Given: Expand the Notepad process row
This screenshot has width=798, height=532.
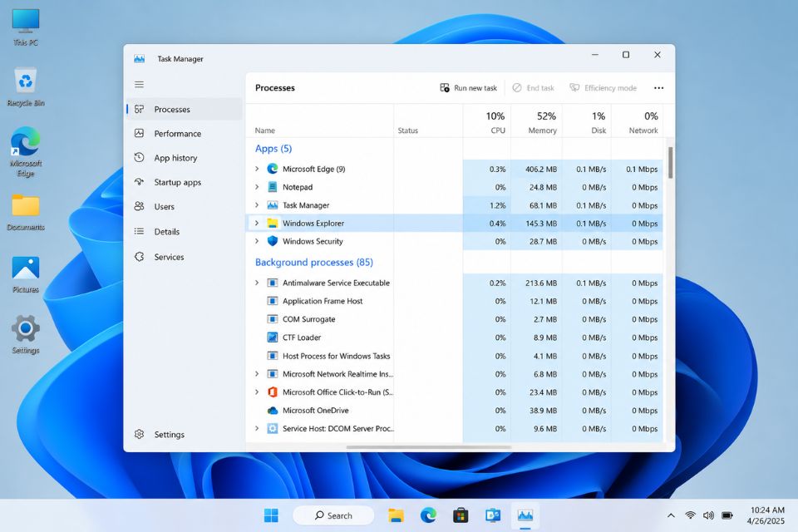Looking at the screenshot, I should click(257, 187).
